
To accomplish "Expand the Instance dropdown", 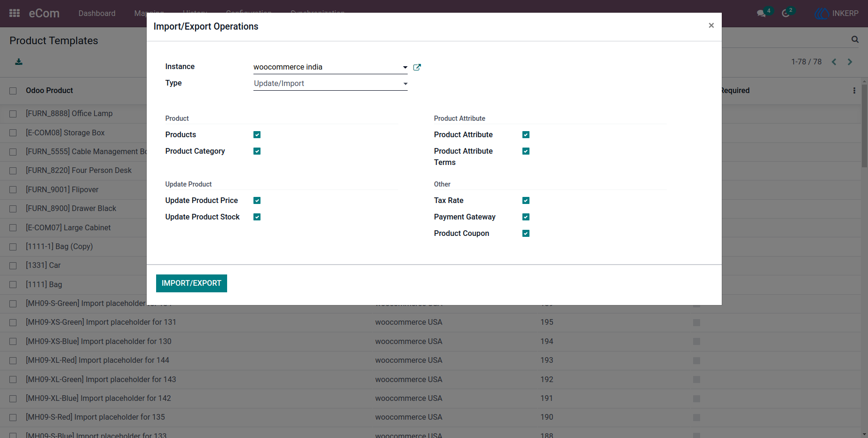I will (331, 67).
